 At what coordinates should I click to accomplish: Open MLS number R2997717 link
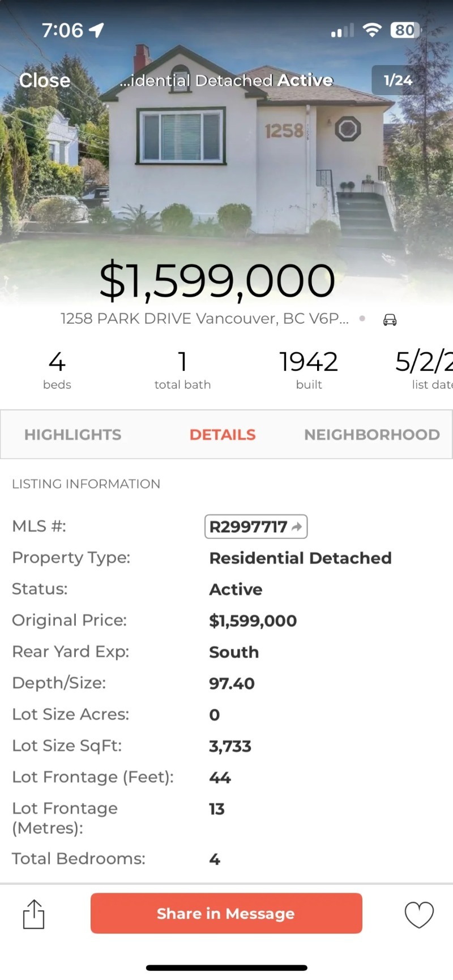tap(255, 527)
